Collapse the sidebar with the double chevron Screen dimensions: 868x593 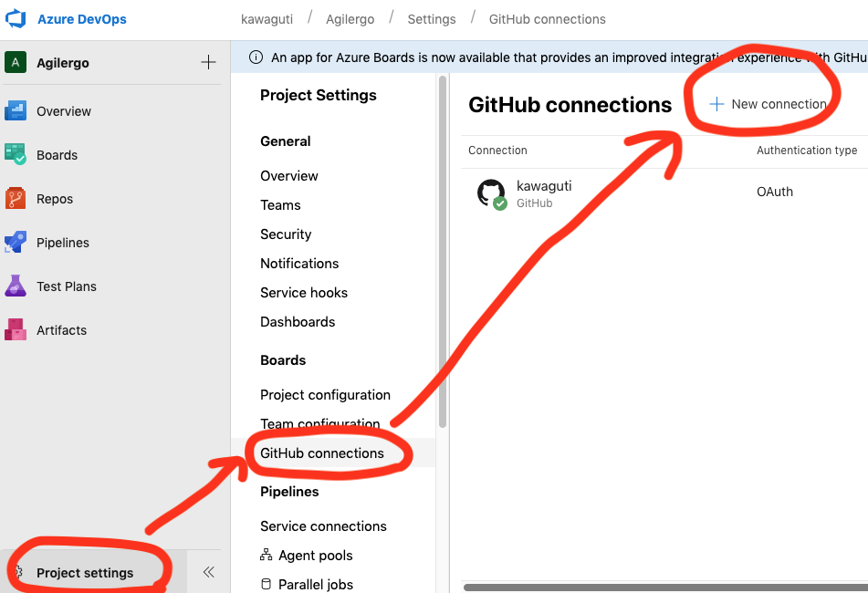coord(209,572)
